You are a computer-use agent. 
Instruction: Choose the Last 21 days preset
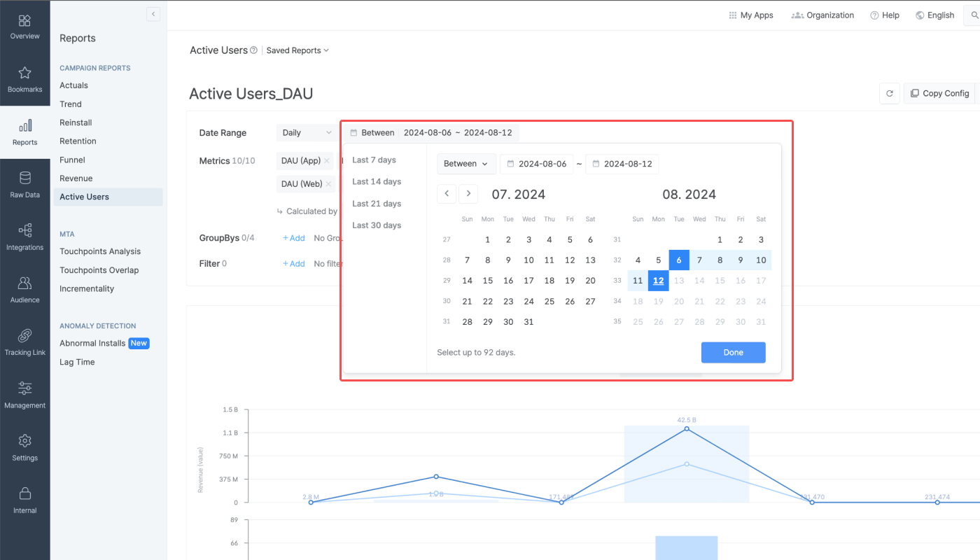coord(377,204)
